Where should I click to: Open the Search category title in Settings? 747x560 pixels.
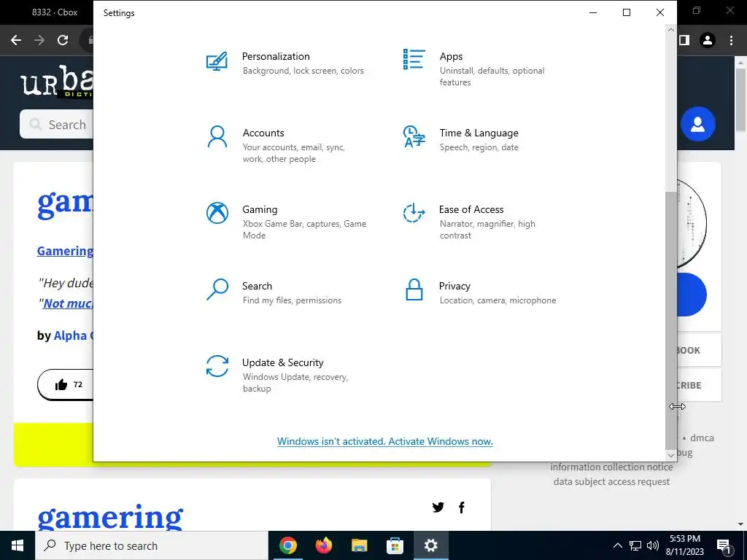click(x=258, y=286)
